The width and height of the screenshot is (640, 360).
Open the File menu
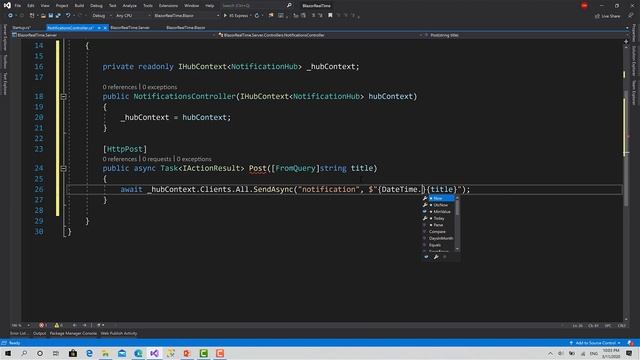(18, 6)
